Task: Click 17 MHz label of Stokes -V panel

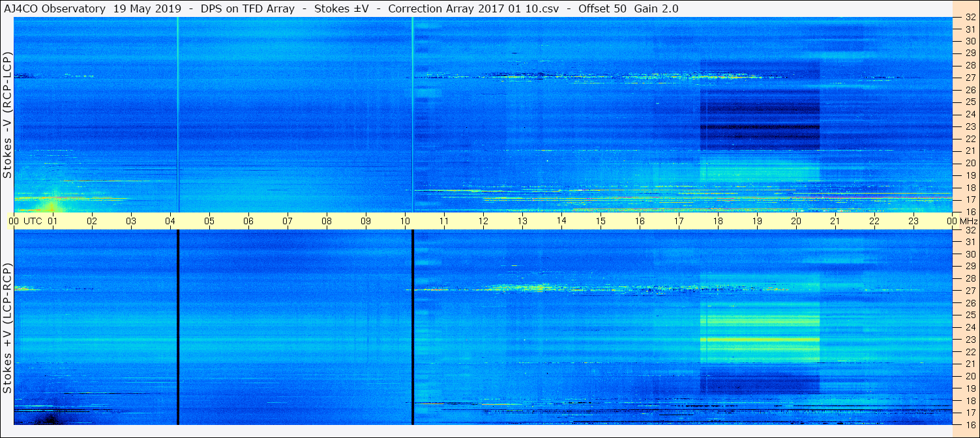Action: [x=970, y=199]
